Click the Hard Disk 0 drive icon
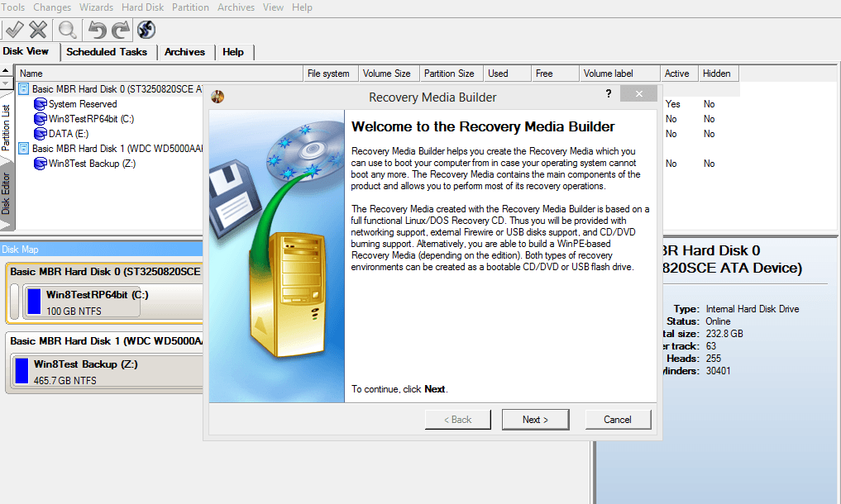The image size is (841, 504). (24, 89)
